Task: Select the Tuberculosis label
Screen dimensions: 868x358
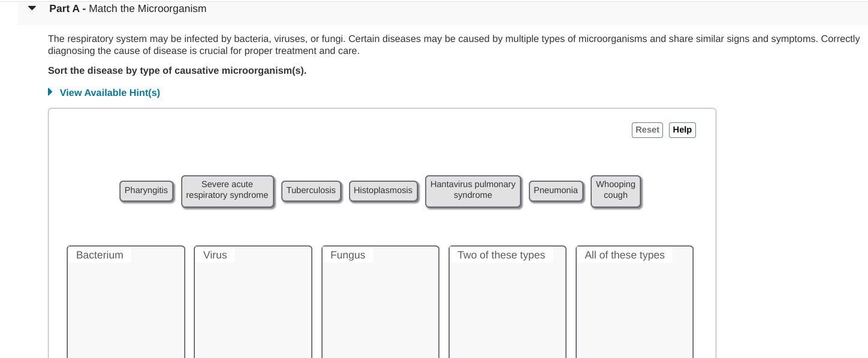Action: (311, 190)
